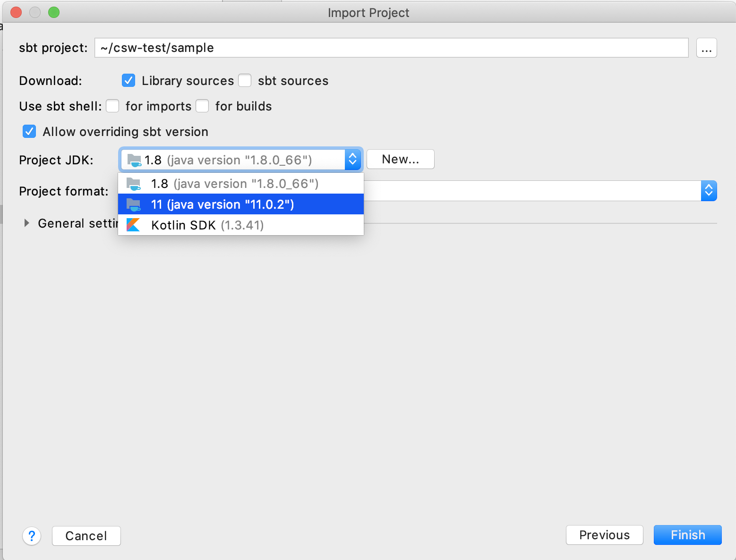Uncheck the Library sources checkbox

[128, 80]
